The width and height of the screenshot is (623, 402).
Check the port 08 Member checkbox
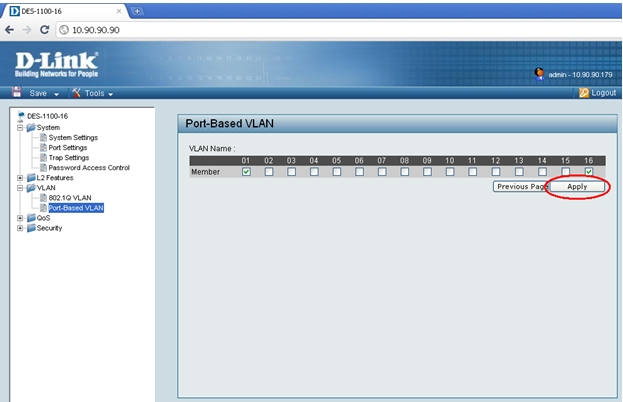tap(405, 172)
